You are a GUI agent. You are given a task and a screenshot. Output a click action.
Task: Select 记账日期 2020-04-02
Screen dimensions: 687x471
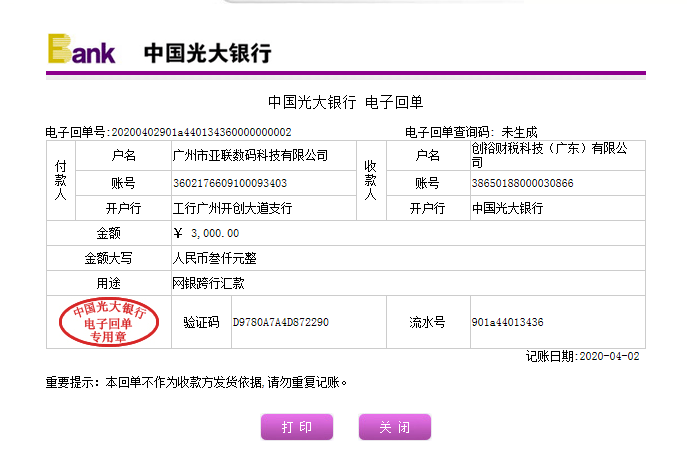pos(582,356)
